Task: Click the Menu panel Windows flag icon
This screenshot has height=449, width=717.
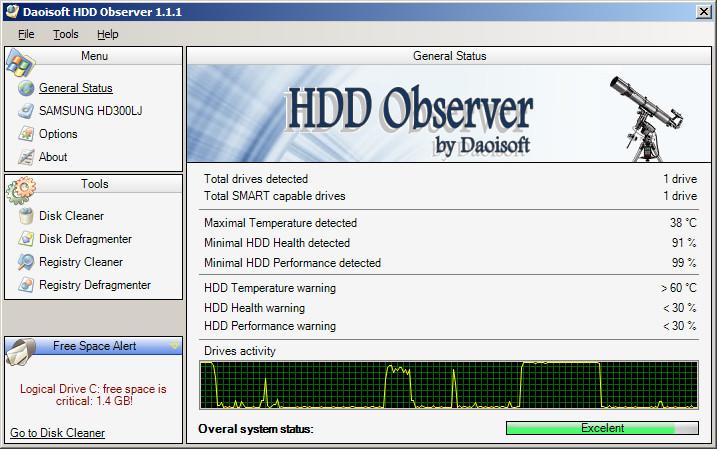Action: tap(21, 63)
